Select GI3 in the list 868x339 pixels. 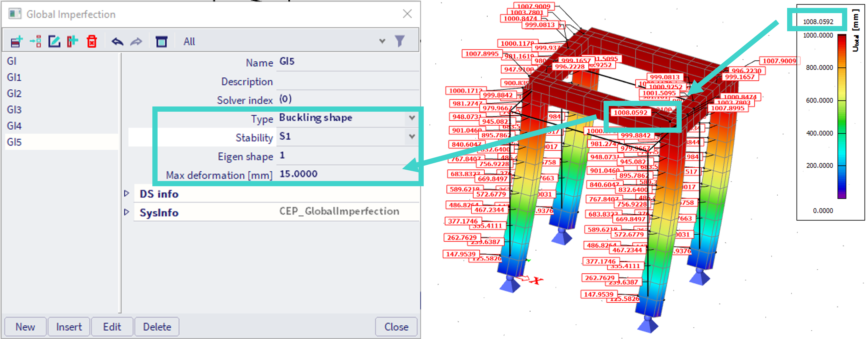click(14, 110)
